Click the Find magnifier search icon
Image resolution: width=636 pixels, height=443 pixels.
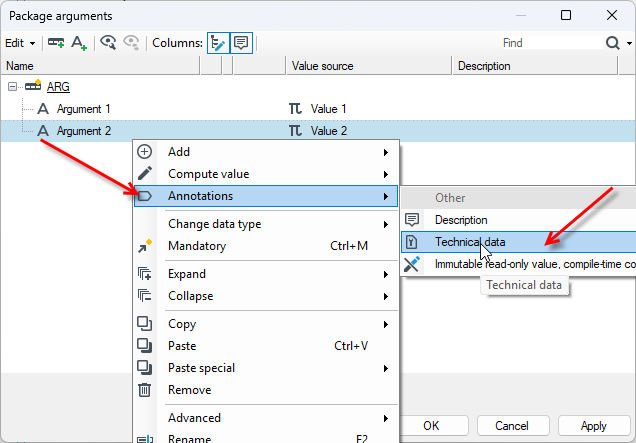coord(612,43)
